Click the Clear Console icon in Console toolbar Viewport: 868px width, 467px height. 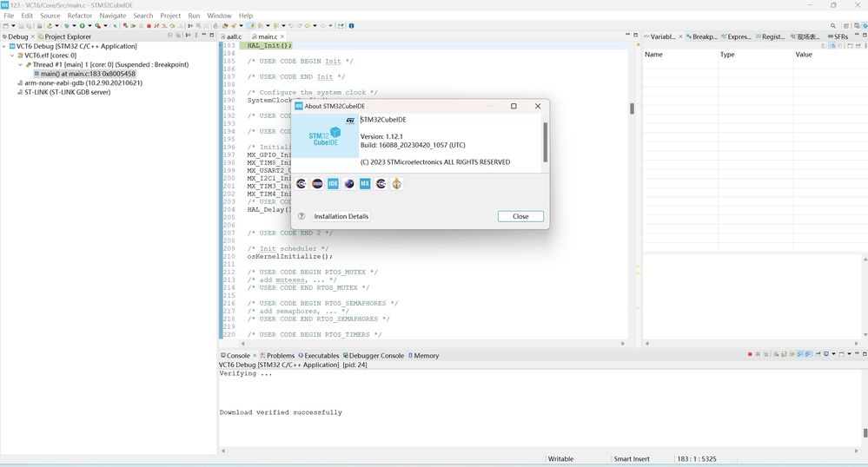click(776, 354)
